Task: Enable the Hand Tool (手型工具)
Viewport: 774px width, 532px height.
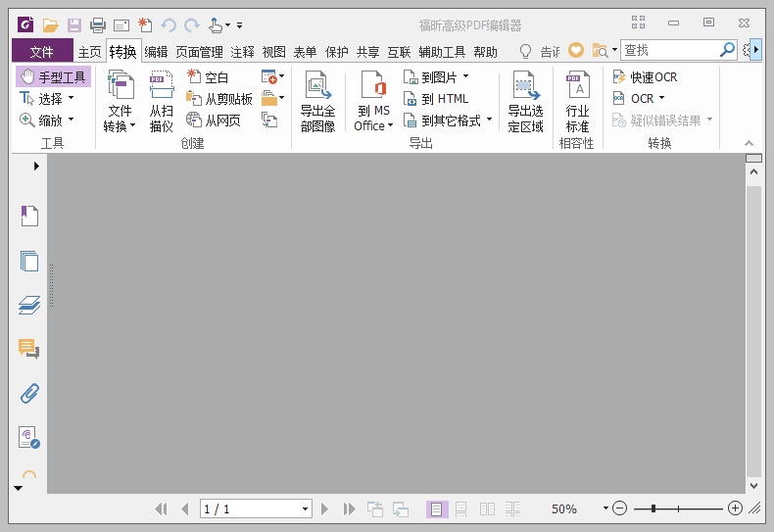Action: coord(54,76)
